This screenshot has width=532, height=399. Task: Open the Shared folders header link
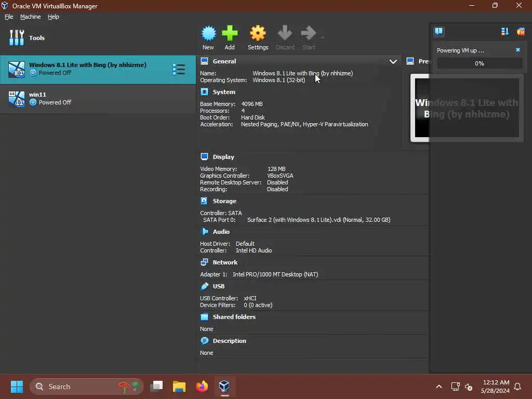[x=234, y=317]
